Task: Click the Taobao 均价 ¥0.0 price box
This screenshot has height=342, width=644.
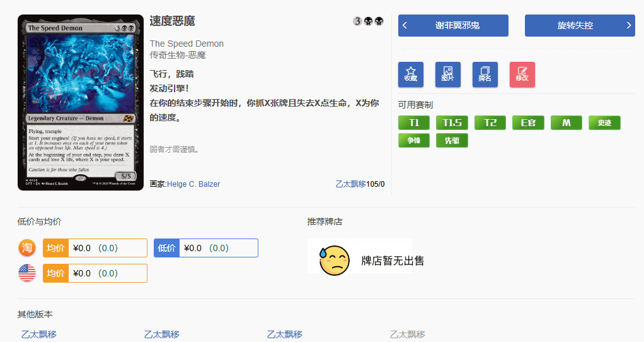Action: point(95,248)
